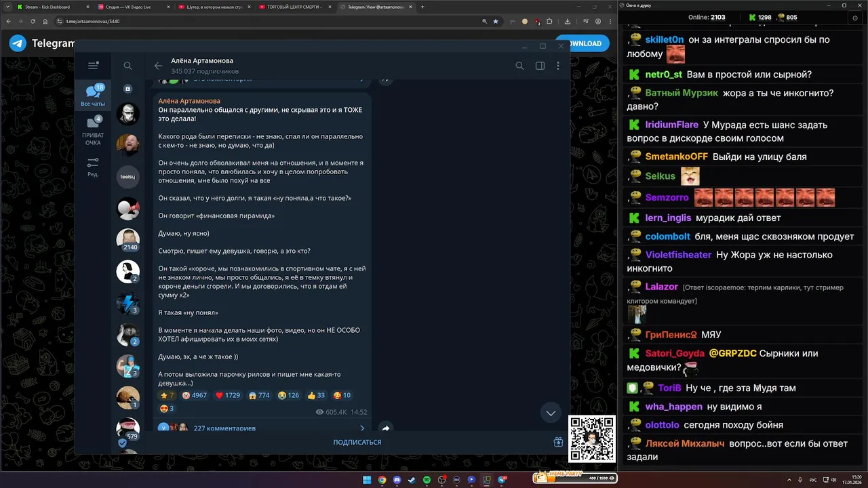
Task: Click the Telegram logo on the web page
Action: click(x=18, y=43)
